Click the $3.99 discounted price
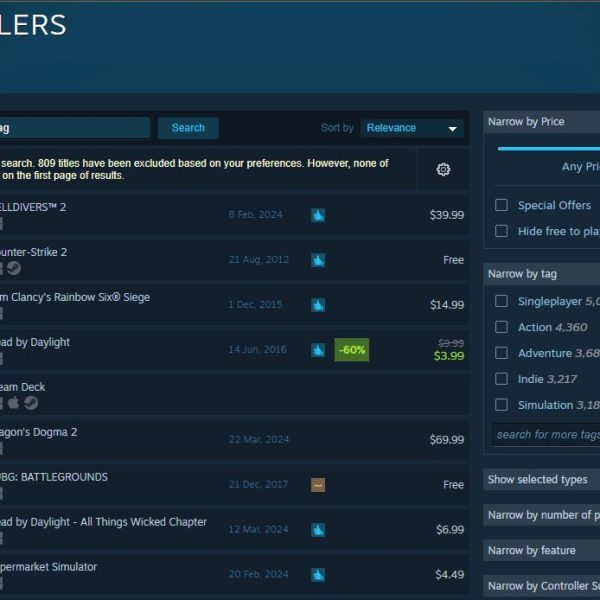600x600 pixels. point(449,356)
